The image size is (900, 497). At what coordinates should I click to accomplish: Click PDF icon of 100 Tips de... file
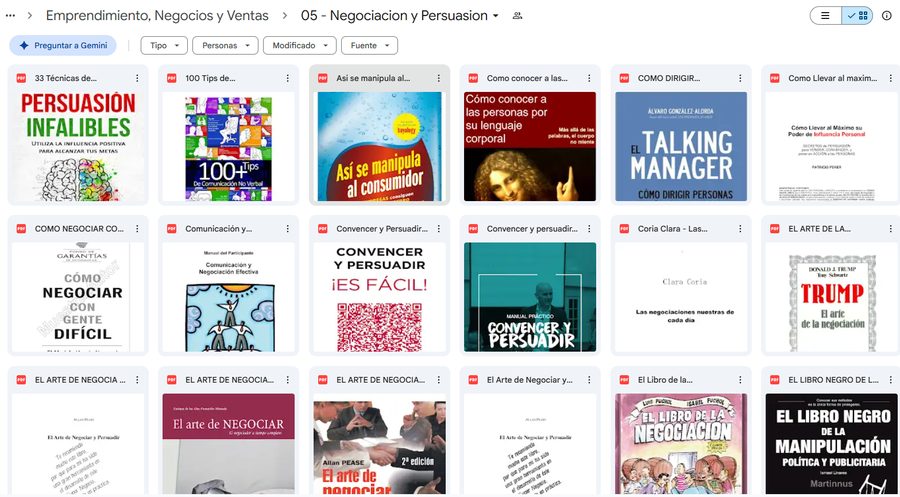click(x=172, y=78)
